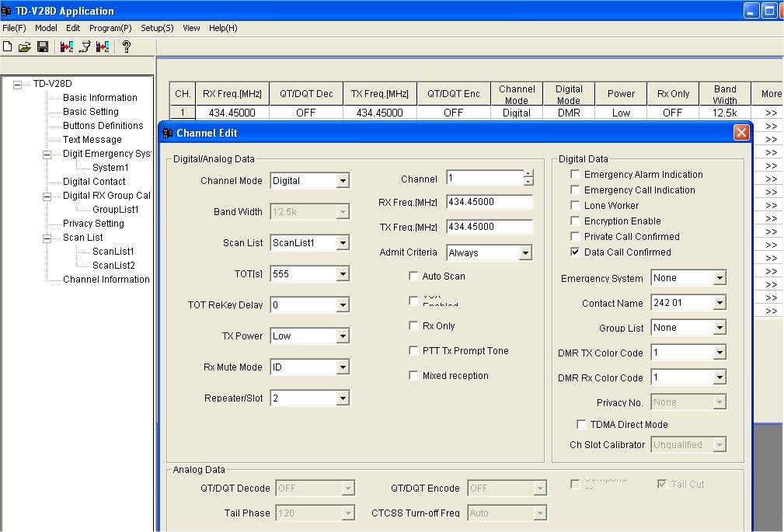Collapse the Scan List tree node
Image resolution: width=784 pixels, height=532 pixels.
47,238
